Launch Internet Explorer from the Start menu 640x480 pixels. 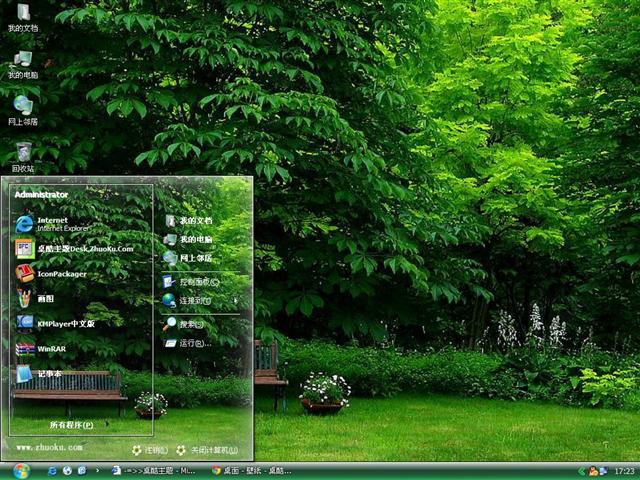(x=52, y=224)
